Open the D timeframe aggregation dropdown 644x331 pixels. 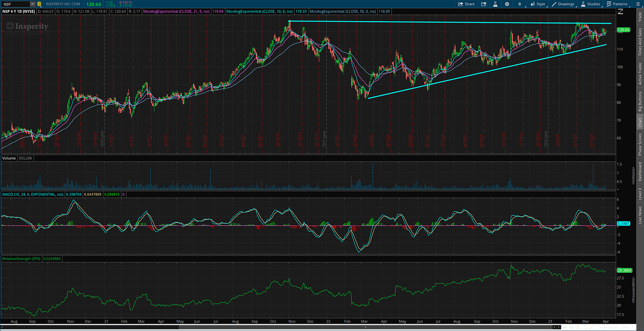519,4
